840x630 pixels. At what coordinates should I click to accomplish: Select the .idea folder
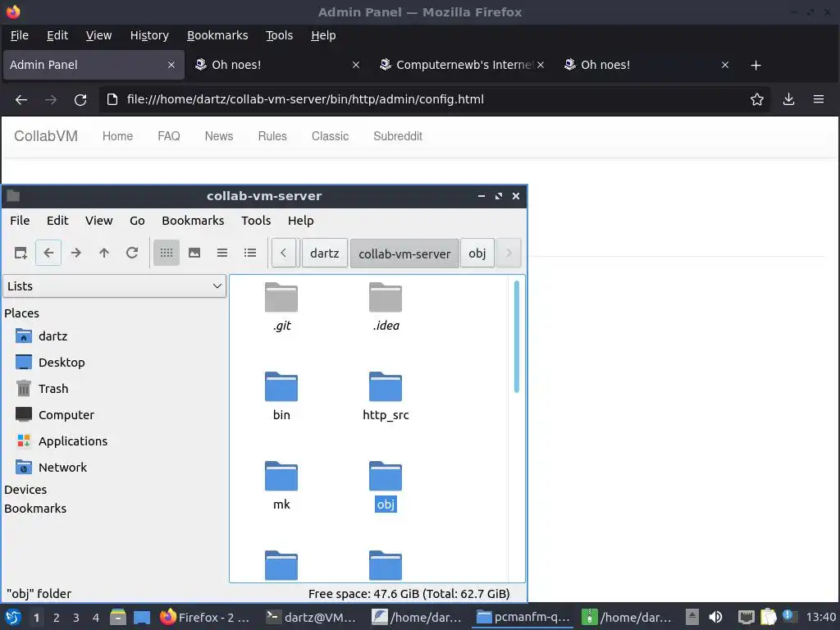coord(386,307)
